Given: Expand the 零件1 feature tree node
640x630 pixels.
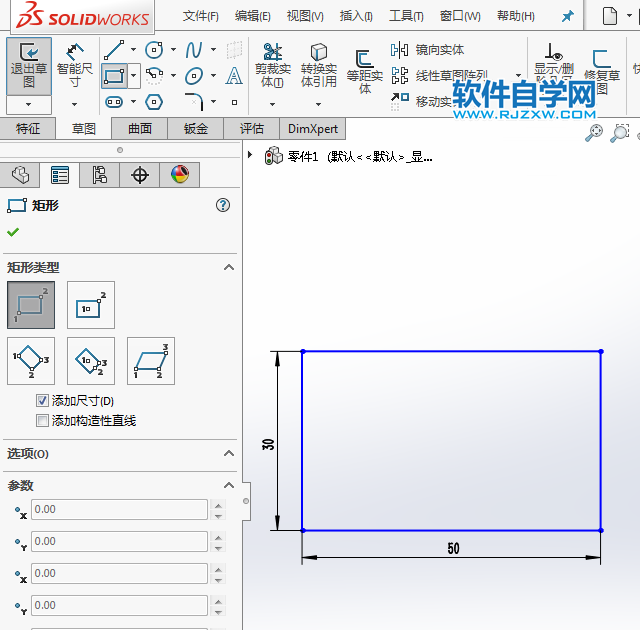Looking at the screenshot, I should (x=250, y=155).
